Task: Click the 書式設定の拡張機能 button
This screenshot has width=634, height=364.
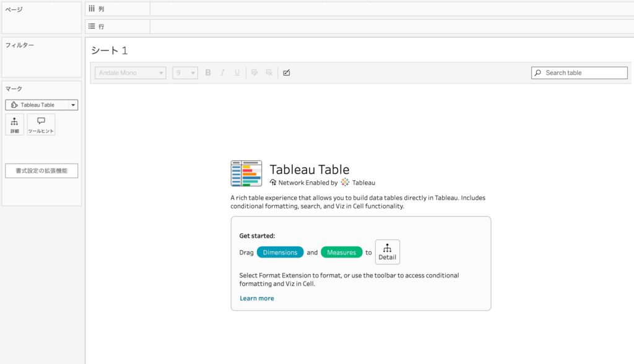Action: 41,171
